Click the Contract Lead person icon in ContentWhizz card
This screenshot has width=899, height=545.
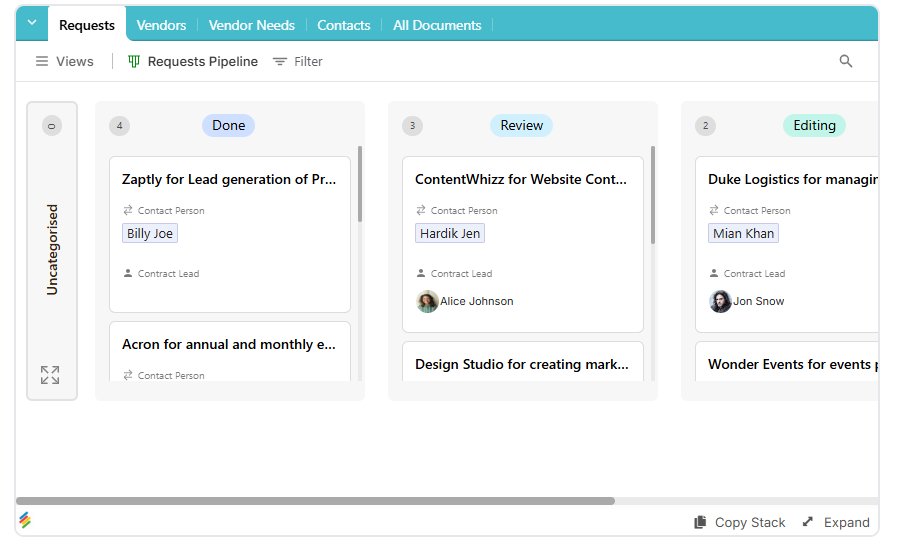click(421, 273)
